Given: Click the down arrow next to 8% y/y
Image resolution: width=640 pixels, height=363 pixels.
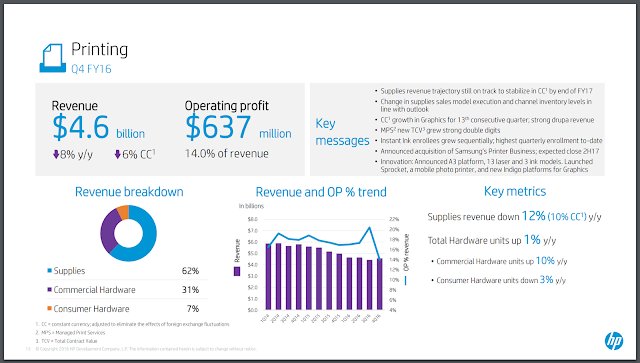Looking at the screenshot, I should pos(56,154).
